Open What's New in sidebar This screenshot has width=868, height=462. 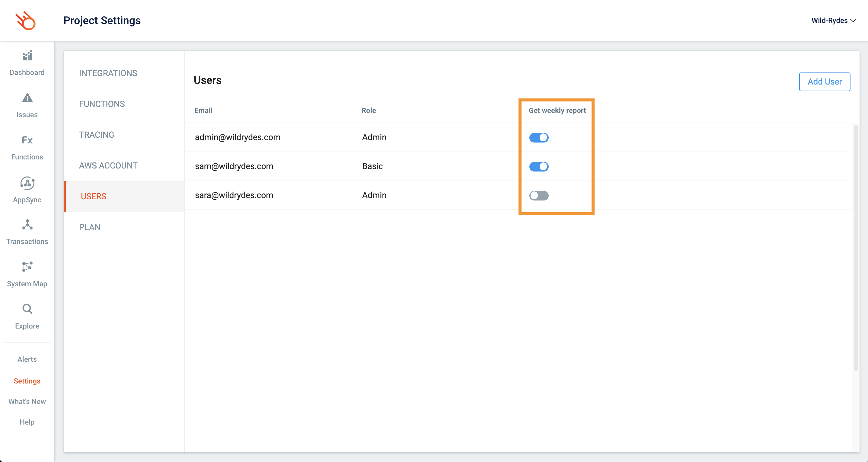[27, 401]
